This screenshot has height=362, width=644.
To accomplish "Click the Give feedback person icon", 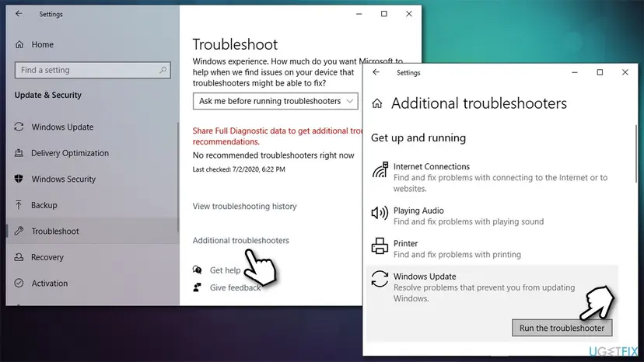I will (197, 287).
